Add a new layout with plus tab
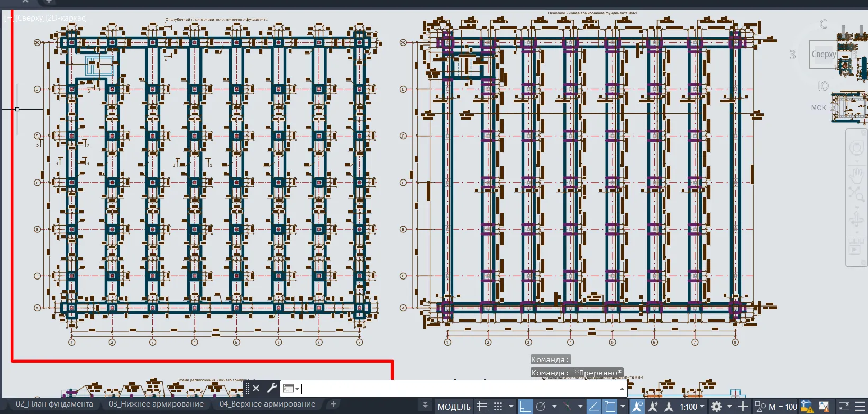 click(333, 404)
